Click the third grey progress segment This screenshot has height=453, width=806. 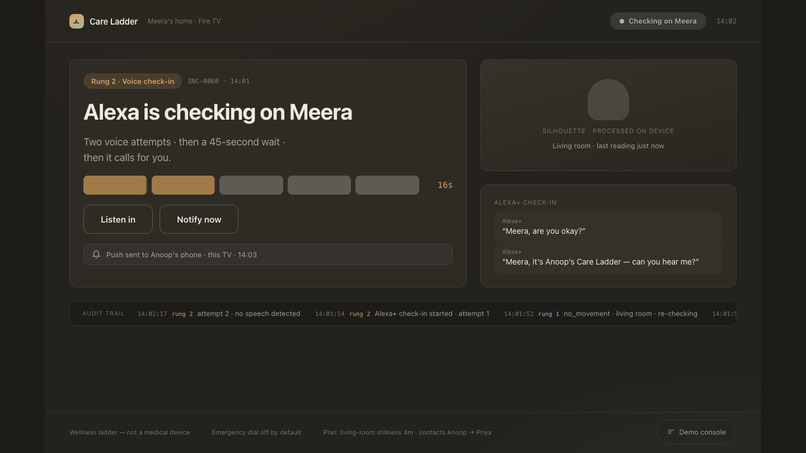(251, 185)
